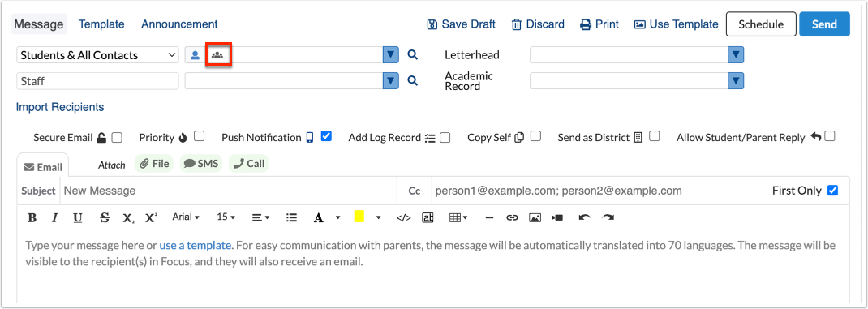Click the Import Recipients link
The height and width of the screenshot is (309, 868).
pyautogui.click(x=60, y=107)
